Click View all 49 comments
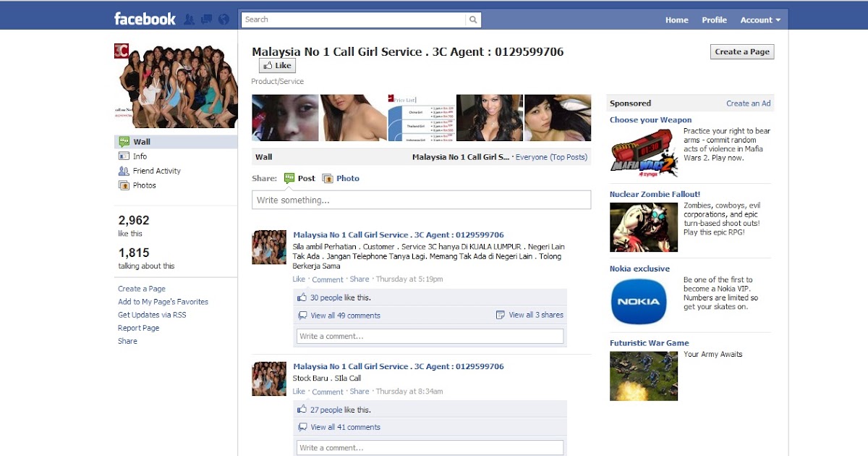This screenshot has height=456, width=868. [x=345, y=316]
